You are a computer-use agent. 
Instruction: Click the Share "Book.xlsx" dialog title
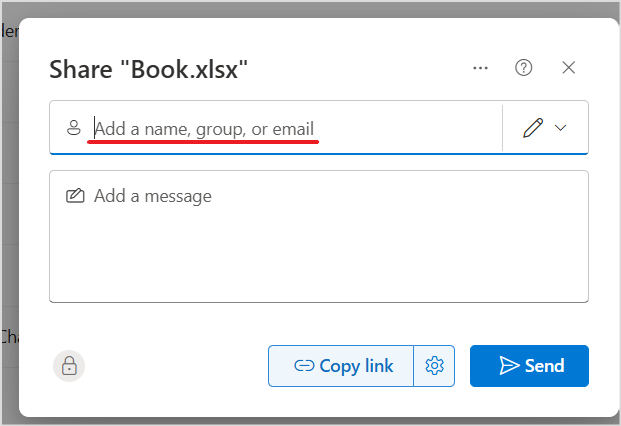(149, 69)
